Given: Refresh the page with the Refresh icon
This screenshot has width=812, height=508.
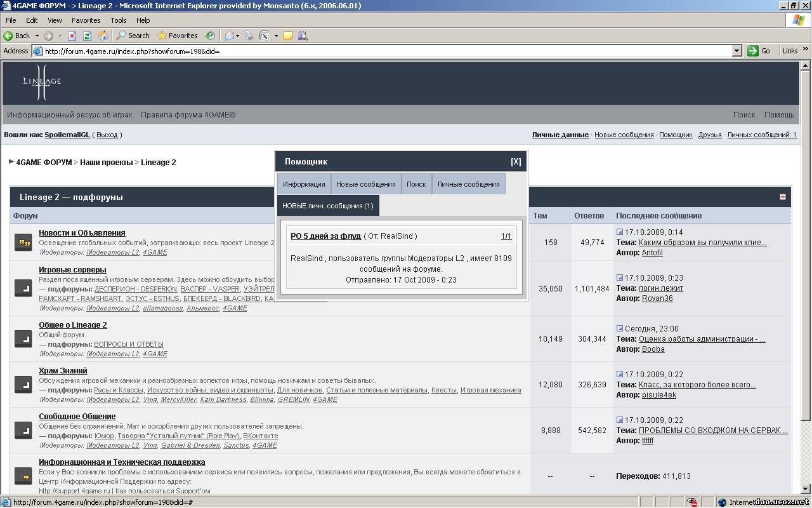Looking at the screenshot, I should [88, 36].
